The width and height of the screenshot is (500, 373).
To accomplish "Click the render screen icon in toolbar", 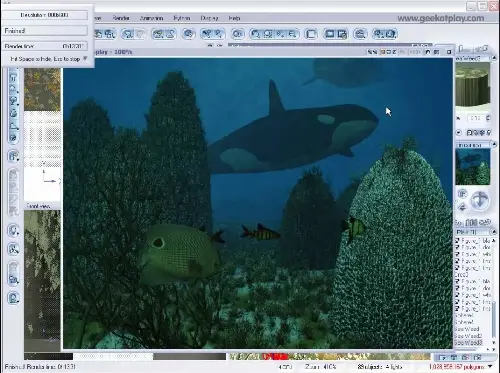I will (330, 34).
